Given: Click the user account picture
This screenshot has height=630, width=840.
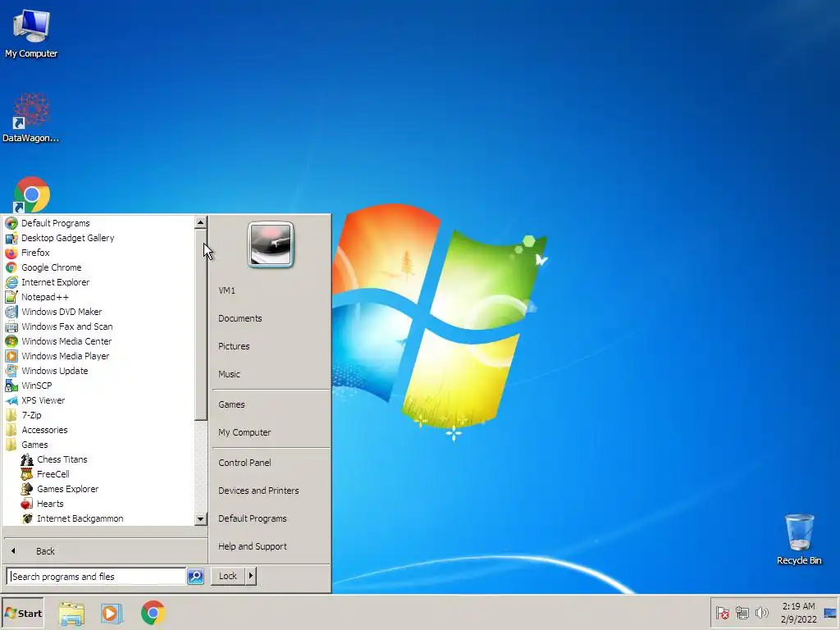Looking at the screenshot, I should [x=271, y=244].
